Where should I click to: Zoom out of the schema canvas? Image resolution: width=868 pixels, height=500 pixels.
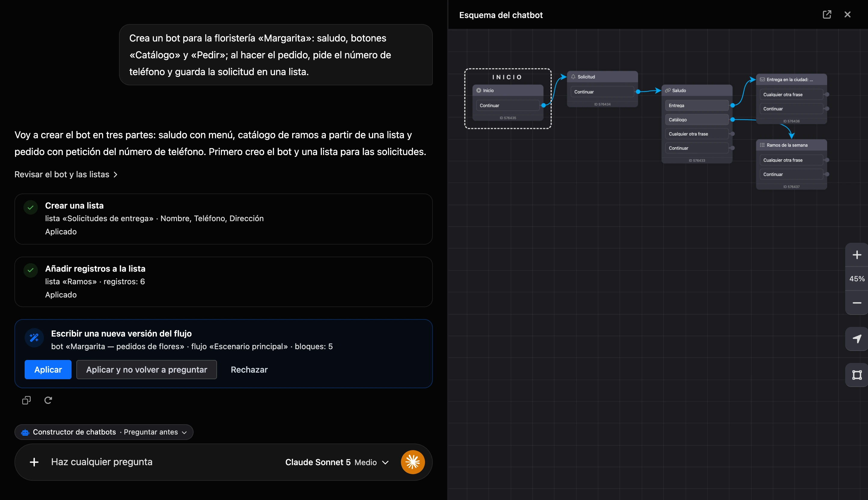tap(857, 303)
